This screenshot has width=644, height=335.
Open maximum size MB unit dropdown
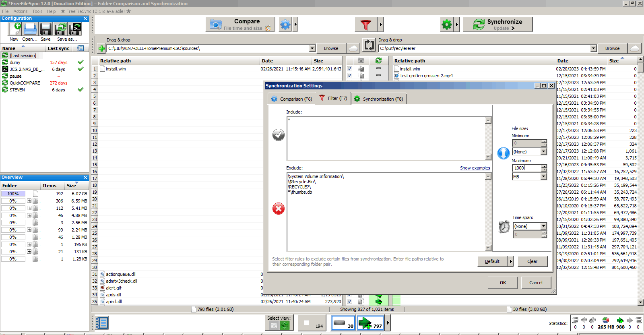coord(543,177)
